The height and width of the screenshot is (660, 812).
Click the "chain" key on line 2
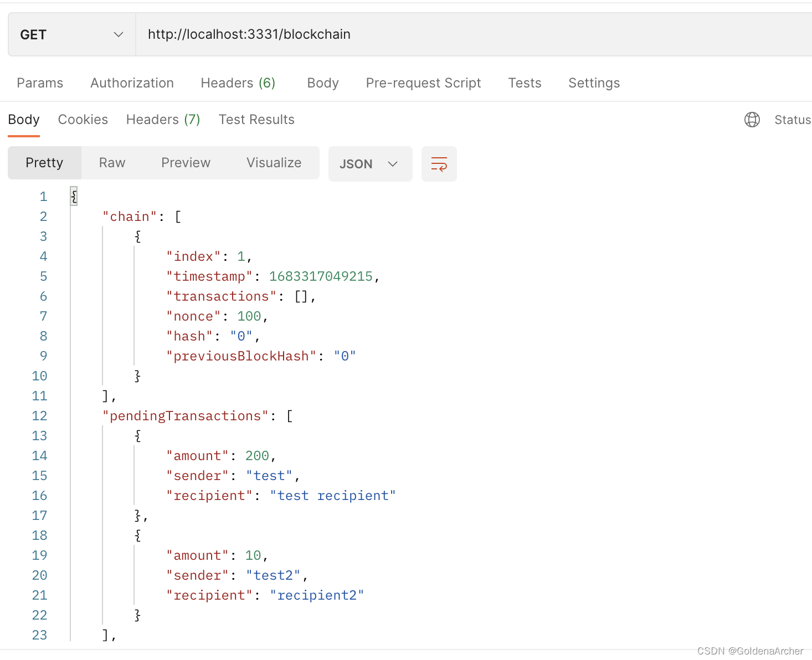[130, 216]
